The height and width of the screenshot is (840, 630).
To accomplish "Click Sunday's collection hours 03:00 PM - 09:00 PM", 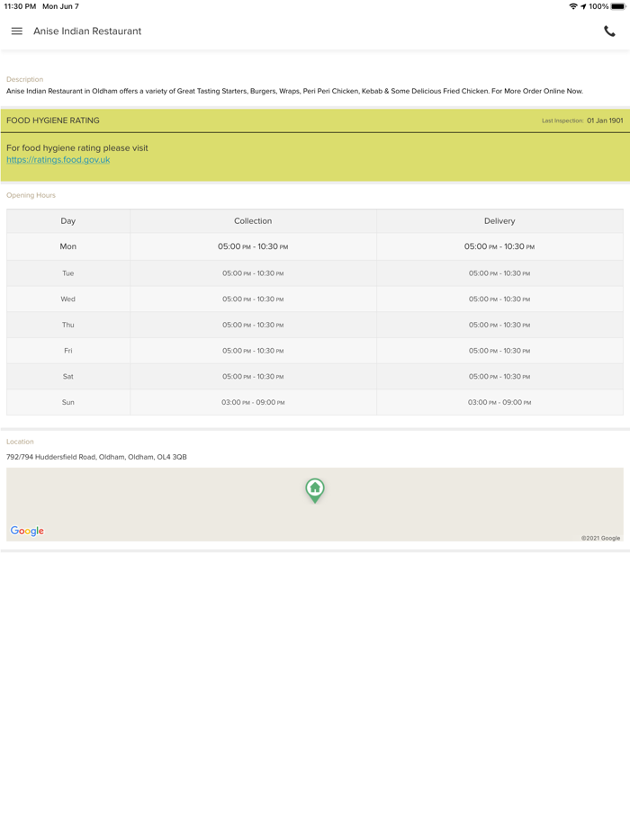I will click(x=253, y=402).
